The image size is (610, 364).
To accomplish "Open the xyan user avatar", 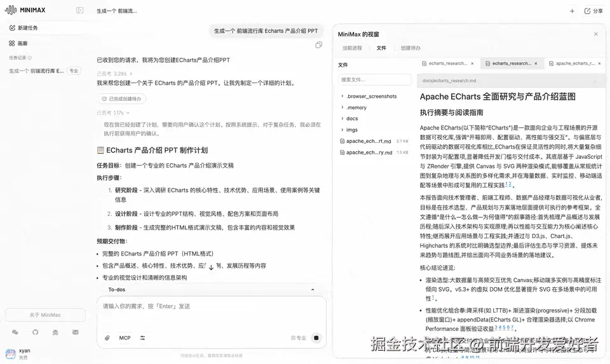I will point(11,353).
